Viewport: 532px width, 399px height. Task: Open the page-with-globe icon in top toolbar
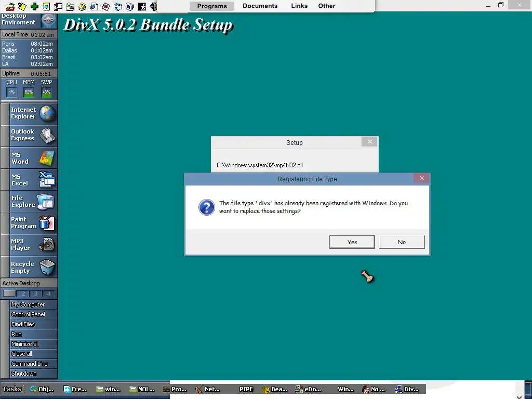(x=46, y=6)
